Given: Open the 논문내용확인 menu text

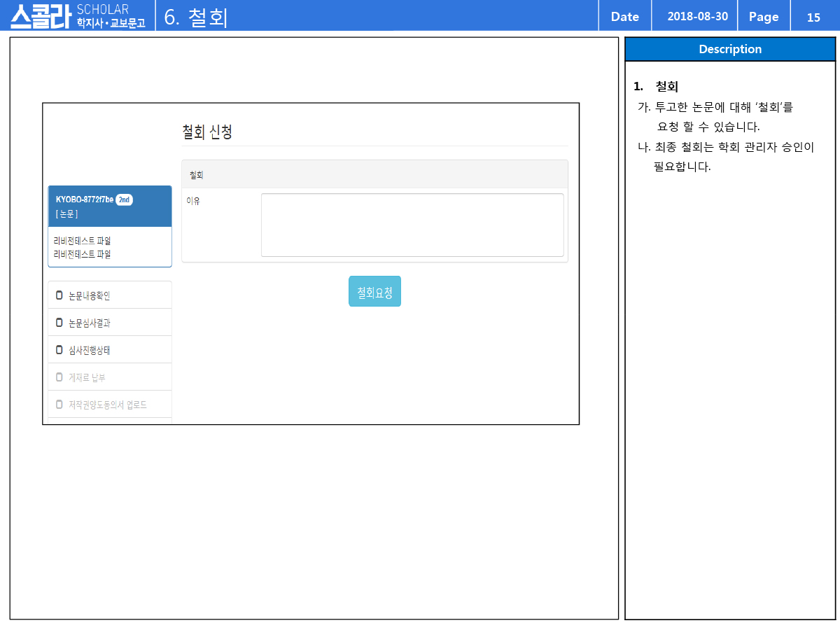Looking at the screenshot, I should pos(89,295).
